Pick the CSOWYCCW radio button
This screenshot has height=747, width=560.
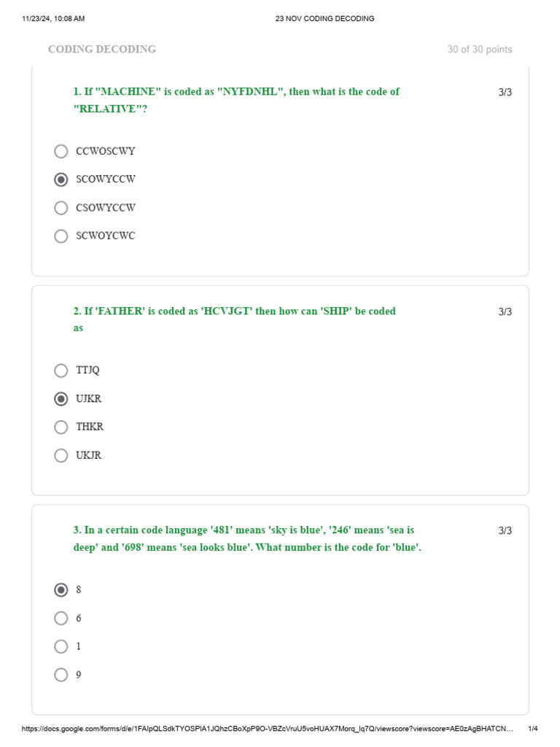coord(61,208)
